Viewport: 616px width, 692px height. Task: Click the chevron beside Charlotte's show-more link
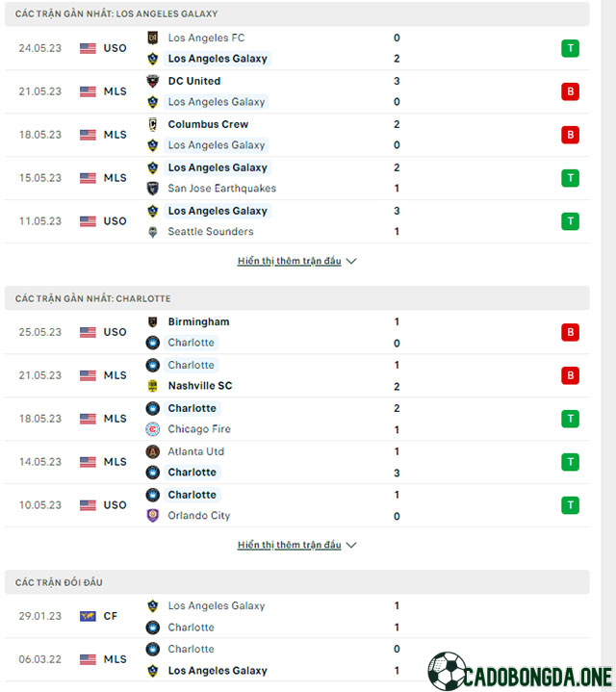tap(351, 545)
